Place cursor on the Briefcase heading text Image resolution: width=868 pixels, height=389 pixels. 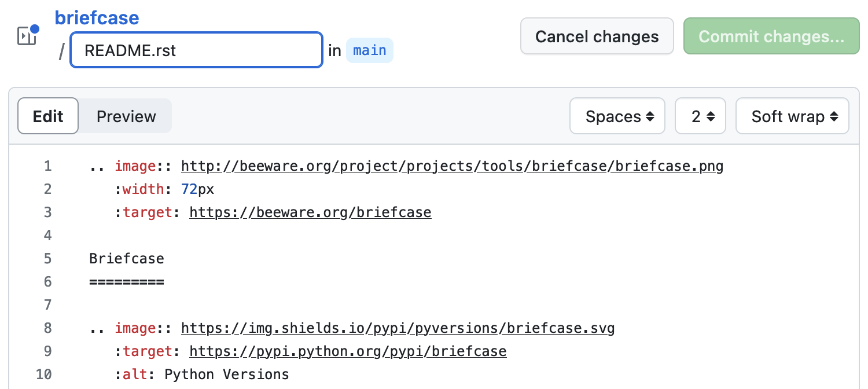(x=126, y=258)
